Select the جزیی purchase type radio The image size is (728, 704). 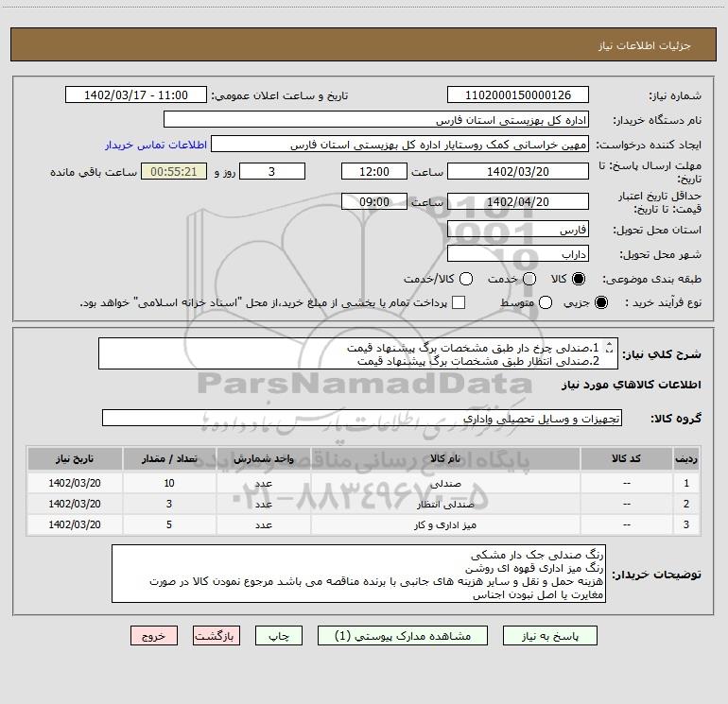[601, 302]
